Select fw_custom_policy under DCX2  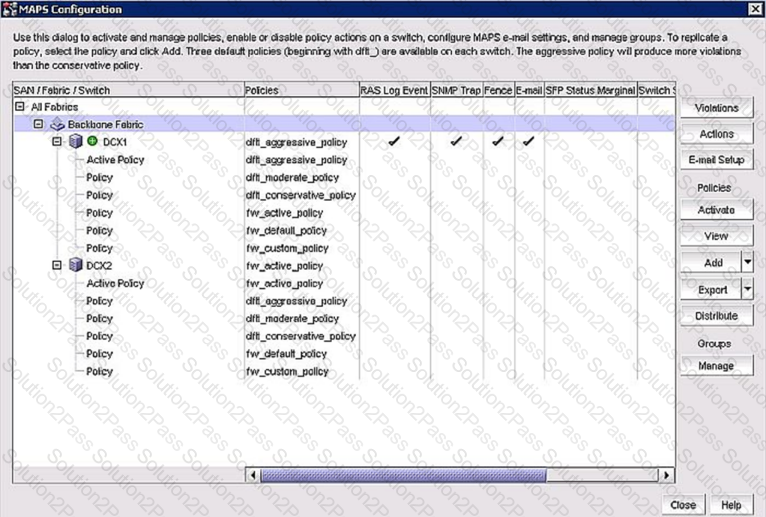pyautogui.click(x=287, y=371)
